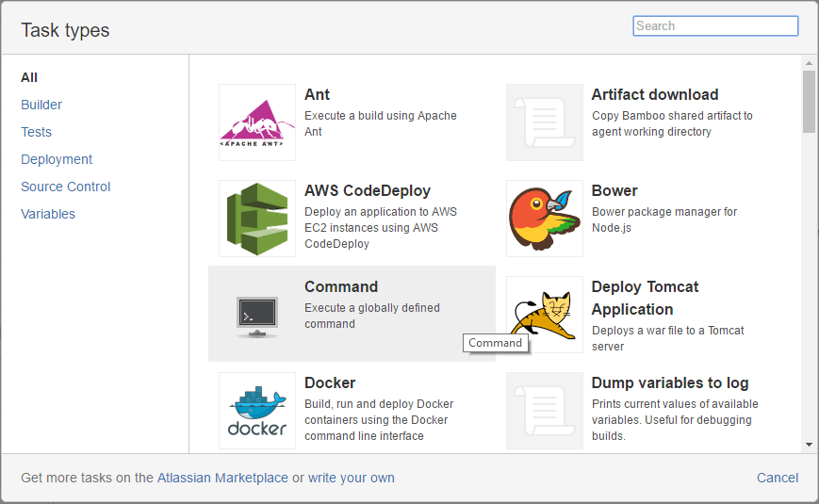Click 'Execute a globally defined command' description

click(x=372, y=316)
